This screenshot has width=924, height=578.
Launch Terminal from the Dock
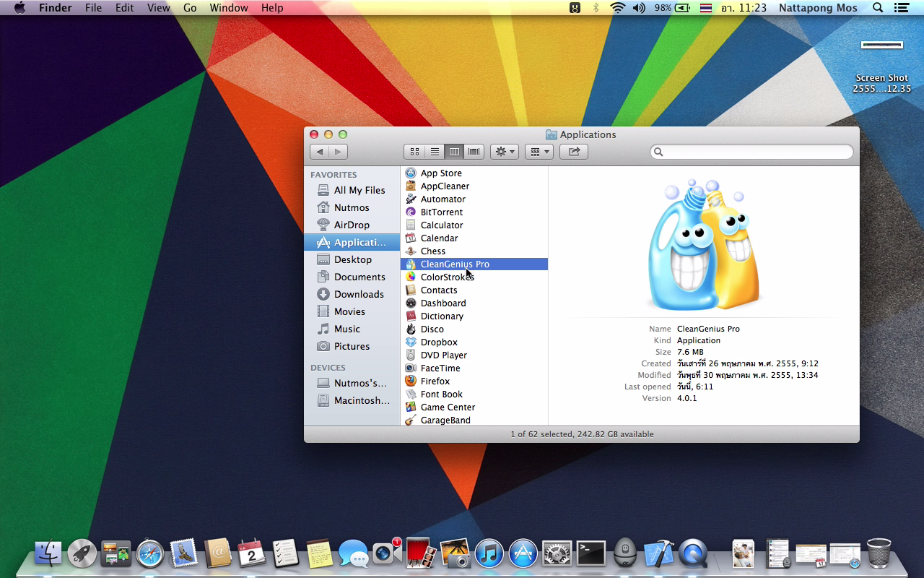pyautogui.click(x=590, y=554)
